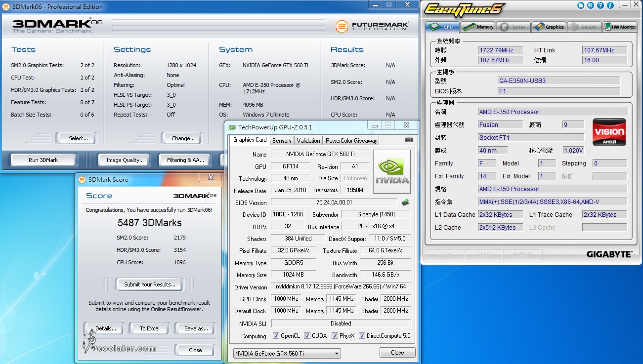Click the Select... tests button

[76, 138]
